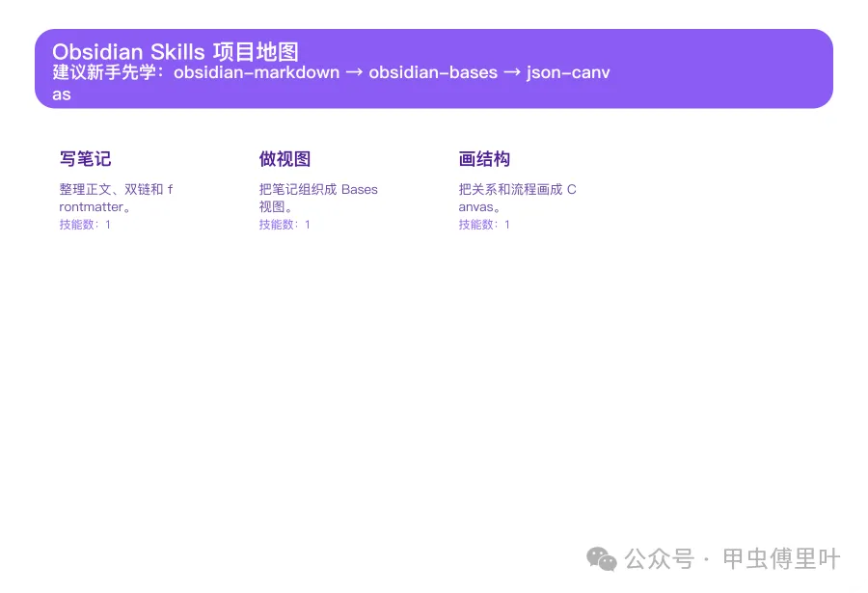Select the '画结构' card heading

[484, 159]
